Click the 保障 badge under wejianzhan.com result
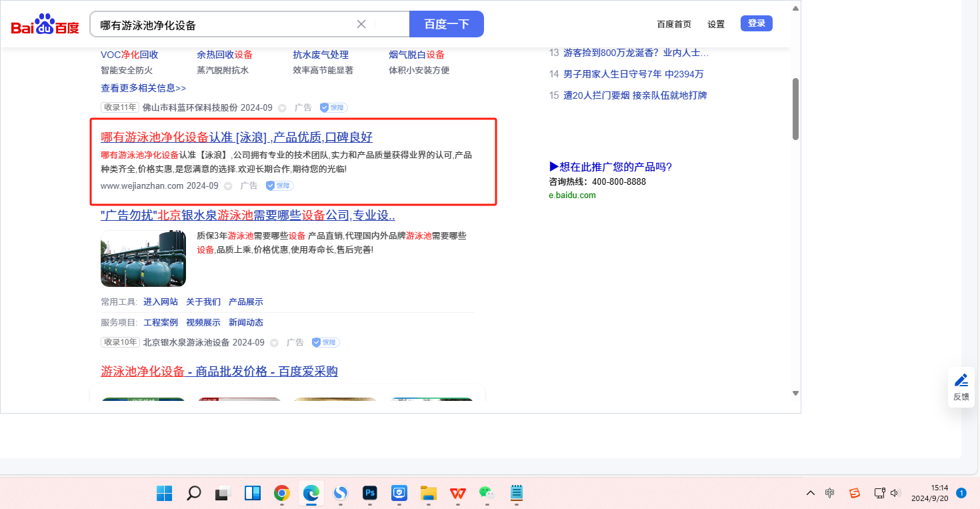The height and width of the screenshot is (509, 980). [279, 186]
